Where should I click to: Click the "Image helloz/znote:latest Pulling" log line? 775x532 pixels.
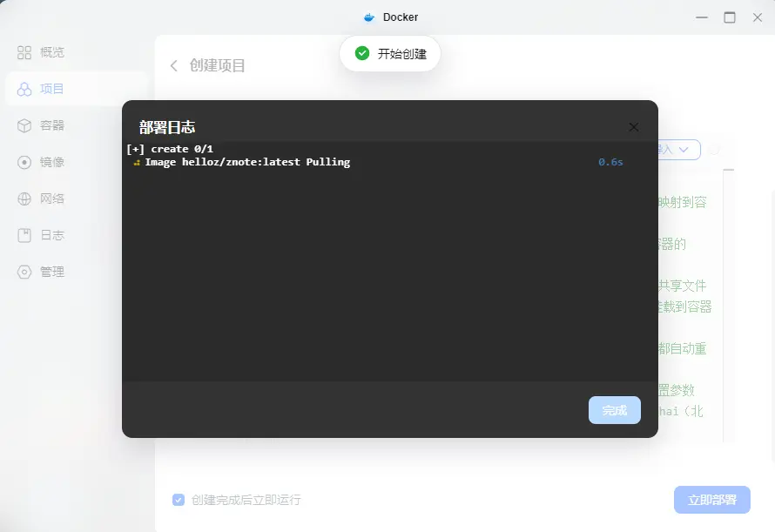pyautogui.click(x=247, y=162)
